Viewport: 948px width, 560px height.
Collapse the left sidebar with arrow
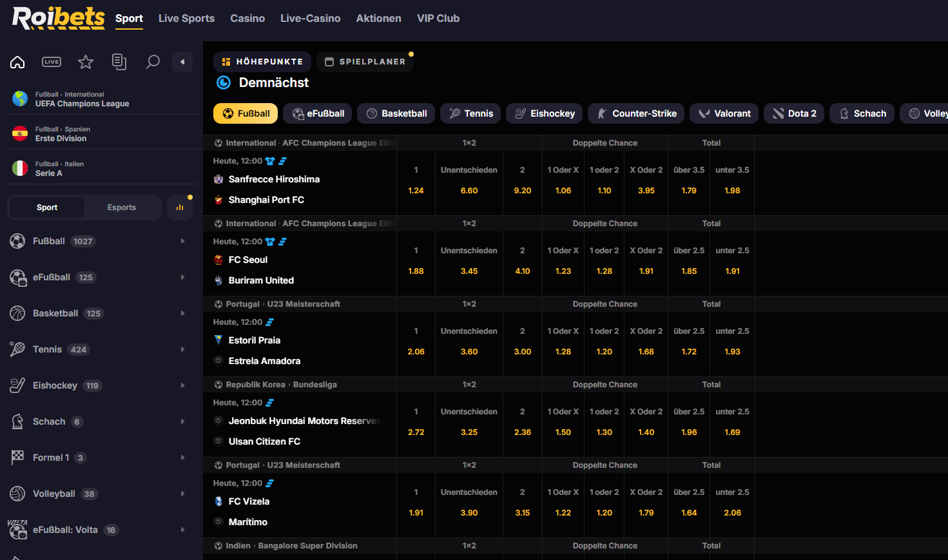pos(182,62)
